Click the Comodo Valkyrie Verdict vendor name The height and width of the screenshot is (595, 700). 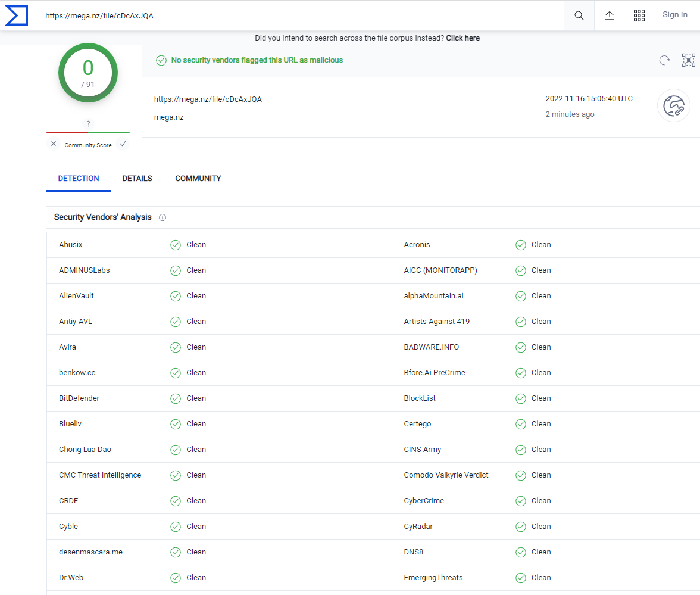pos(446,475)
